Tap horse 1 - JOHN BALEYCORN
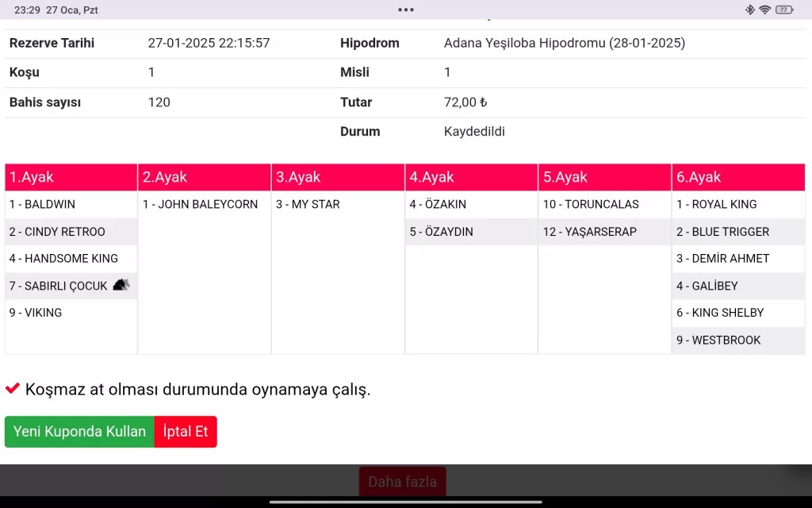This screenshot has width=812, height=508. coord(201,204)
